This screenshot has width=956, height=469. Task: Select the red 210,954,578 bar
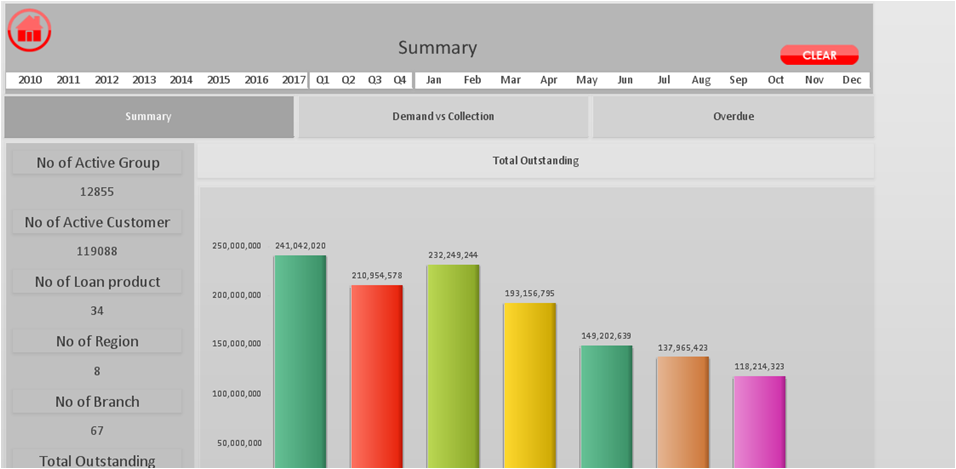[x=376, y=377]
